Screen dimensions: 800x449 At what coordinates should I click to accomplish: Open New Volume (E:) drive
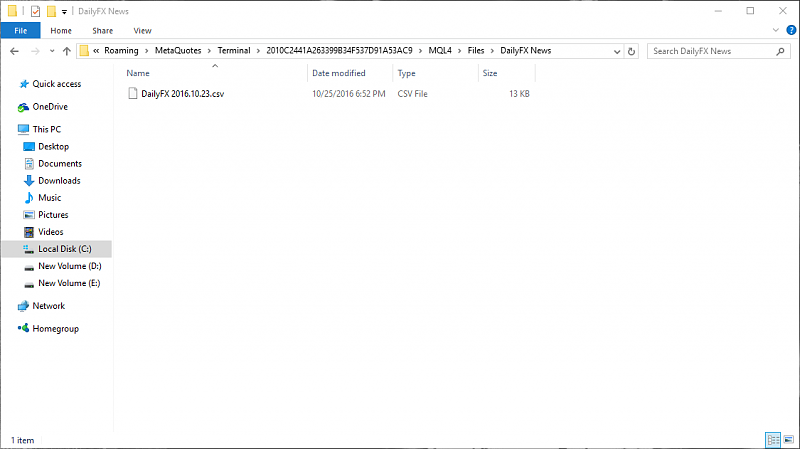pyautogui.click(x=69, y=283)
